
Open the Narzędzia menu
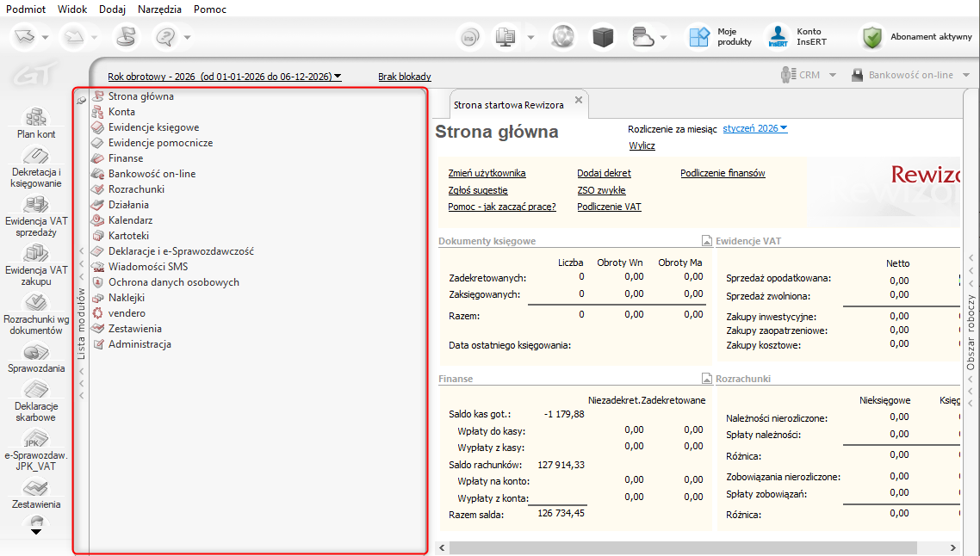pos(159,9)
